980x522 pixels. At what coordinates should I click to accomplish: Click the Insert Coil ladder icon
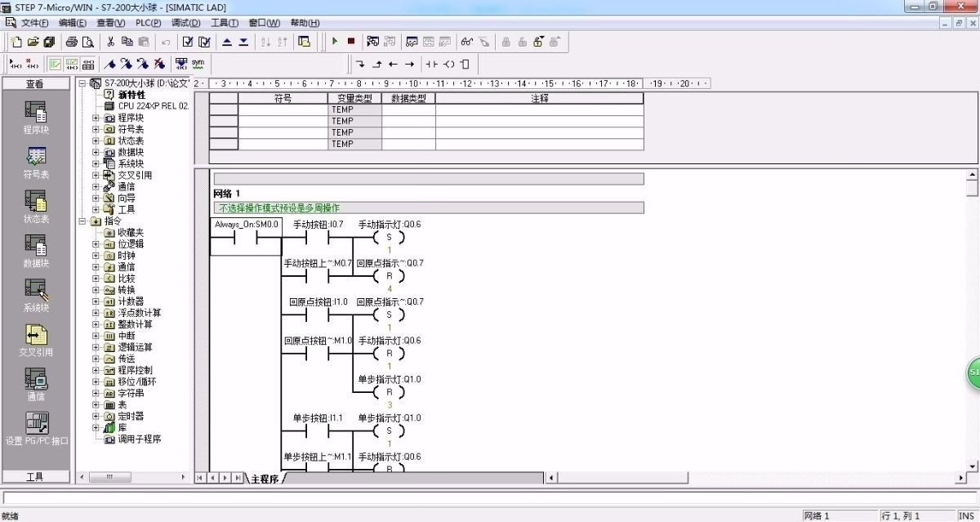click(x=449, y=64)
